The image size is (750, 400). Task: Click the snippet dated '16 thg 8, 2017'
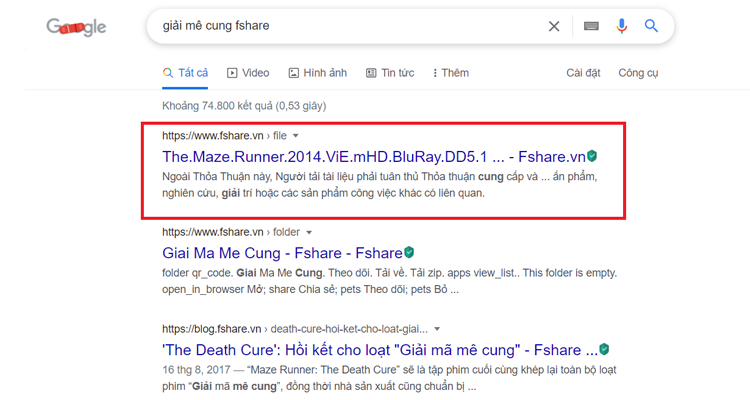pos(389,378)
